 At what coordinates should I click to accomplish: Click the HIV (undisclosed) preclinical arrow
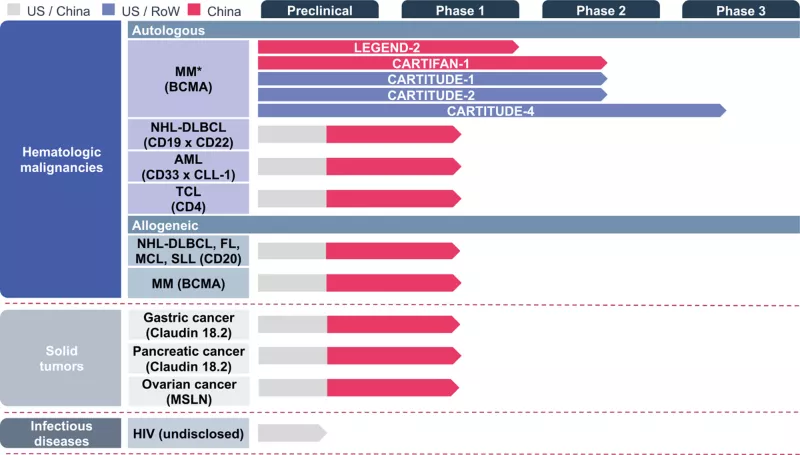(292, 433)
